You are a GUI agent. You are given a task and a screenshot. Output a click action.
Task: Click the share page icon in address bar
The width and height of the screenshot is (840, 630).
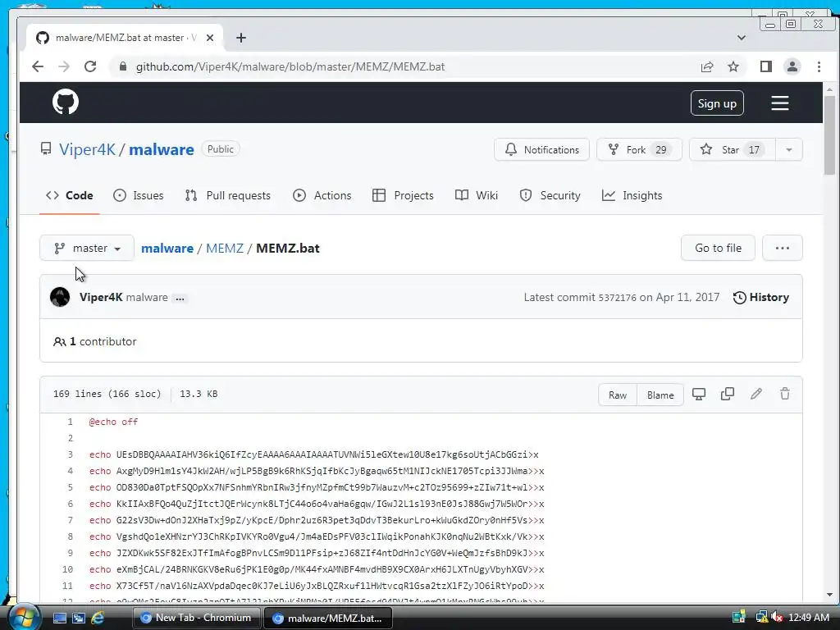pos(706,66)
